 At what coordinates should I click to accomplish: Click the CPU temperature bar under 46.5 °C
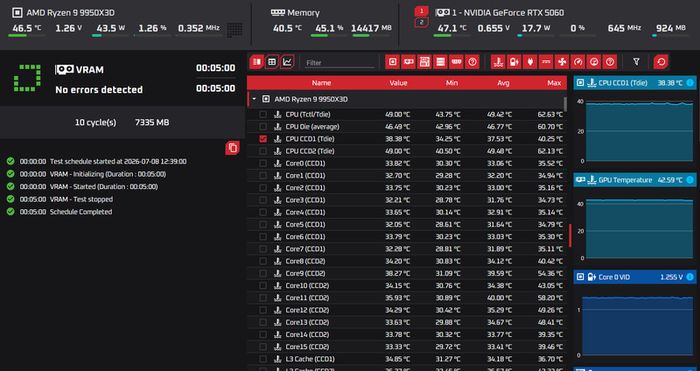pos(26,35)
